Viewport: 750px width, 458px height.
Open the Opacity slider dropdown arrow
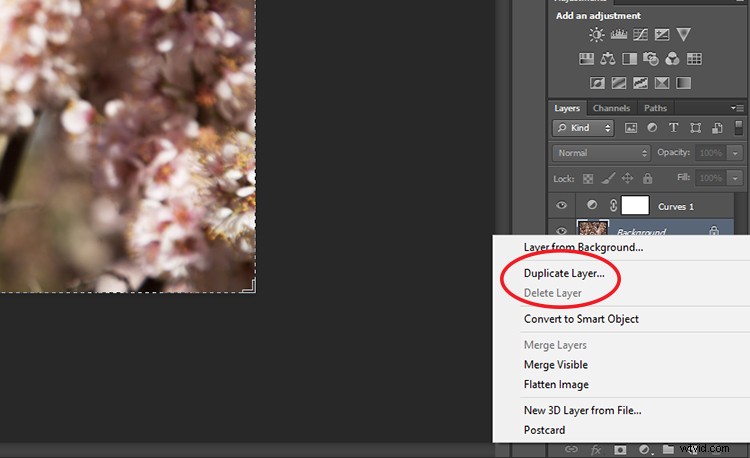click(x=735, y=153)
